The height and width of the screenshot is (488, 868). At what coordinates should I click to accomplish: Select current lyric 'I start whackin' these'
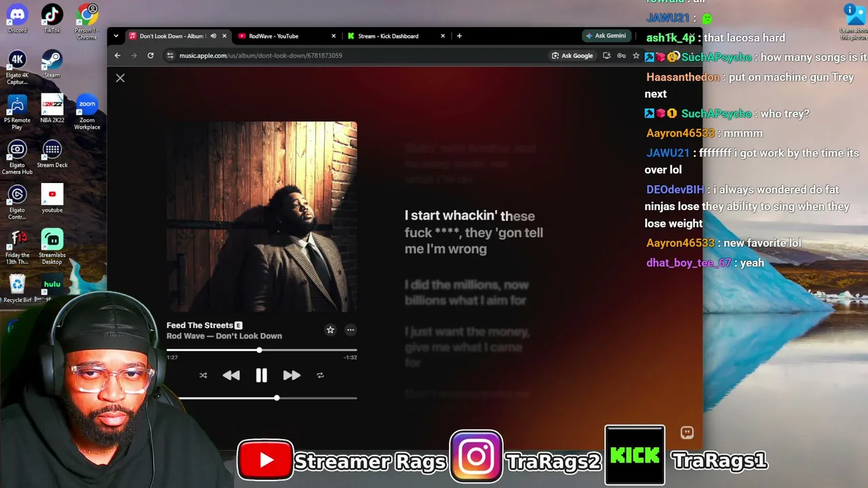pyautogui.click(x=474, y=232)
